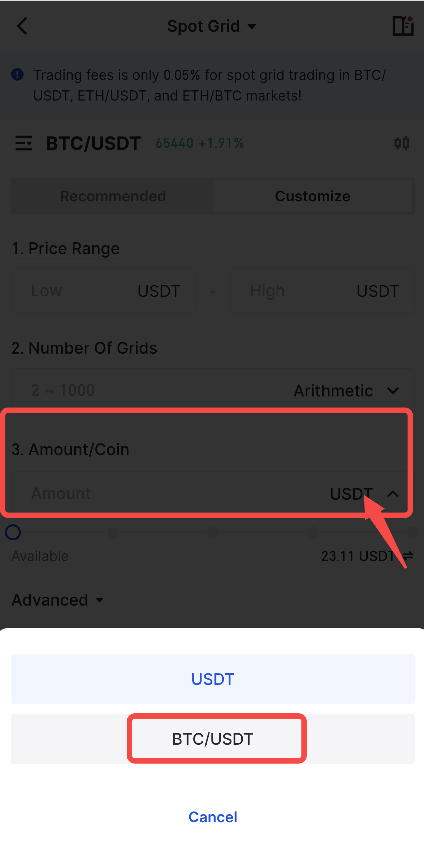Click the BTC/USDT pair name

click(x=93, y=143)
